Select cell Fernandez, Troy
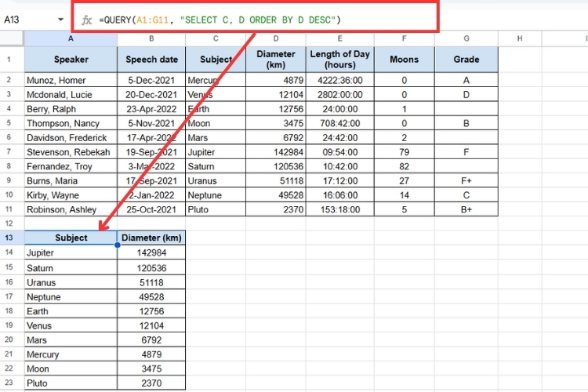 (x=71, y=166)
